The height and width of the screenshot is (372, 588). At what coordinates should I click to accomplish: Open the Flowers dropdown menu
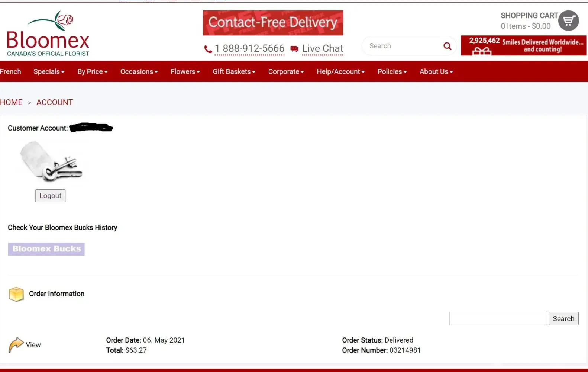coord(185,71)
